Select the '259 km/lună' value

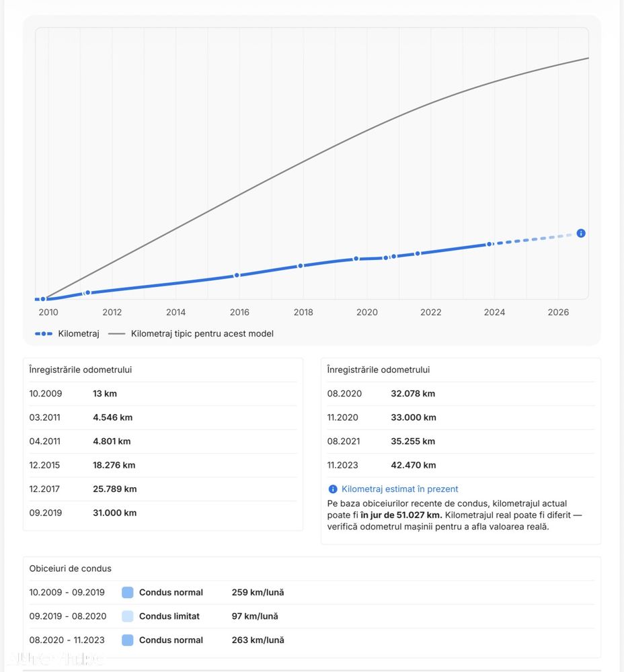[258, 592]
